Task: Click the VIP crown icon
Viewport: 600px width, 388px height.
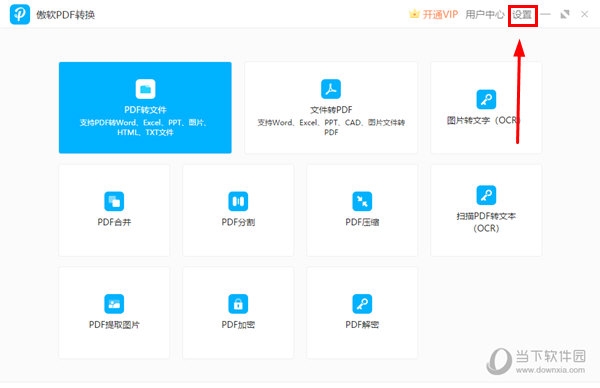Action: pos(414,14)
